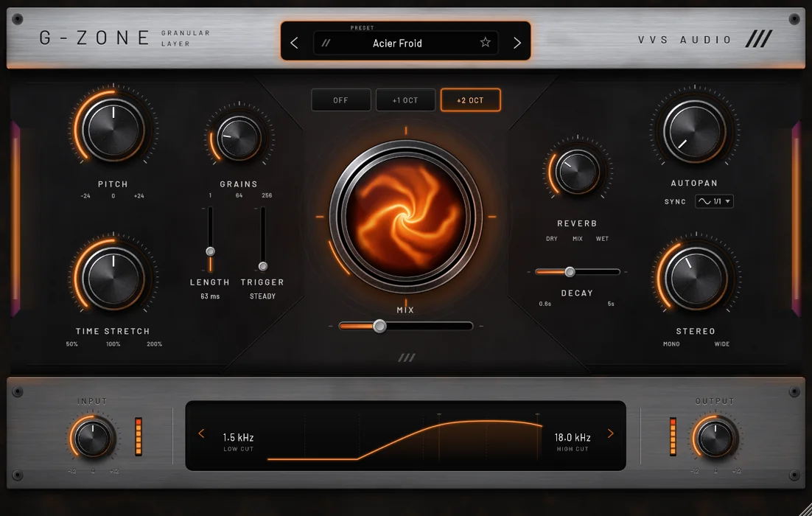Select the +2 OCT option
This screenshot has height=516, width=812.
pos(470,100)
